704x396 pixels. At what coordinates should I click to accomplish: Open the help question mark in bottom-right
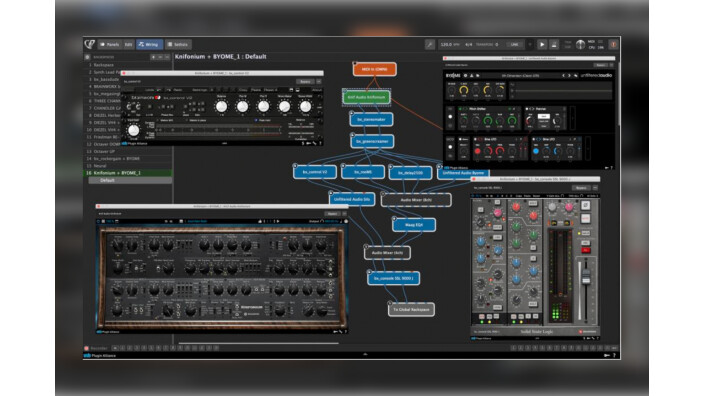click(614, 355)
